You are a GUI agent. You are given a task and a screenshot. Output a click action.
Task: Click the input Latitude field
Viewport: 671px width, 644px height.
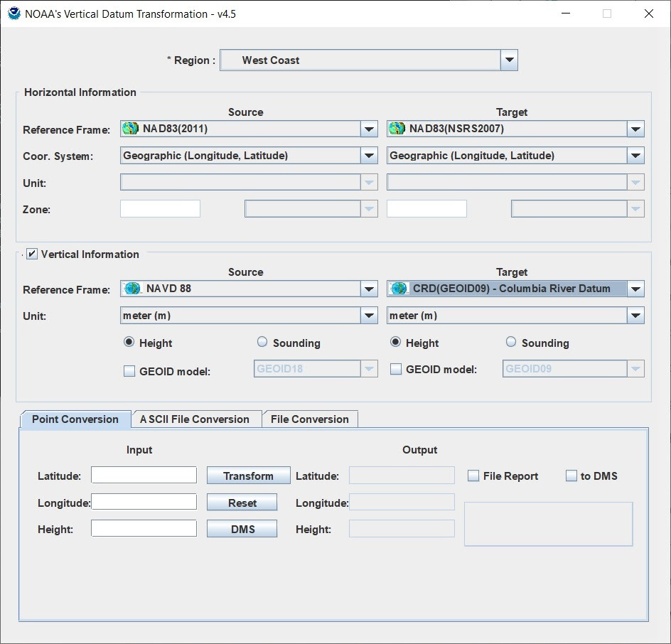click(144, 476)
